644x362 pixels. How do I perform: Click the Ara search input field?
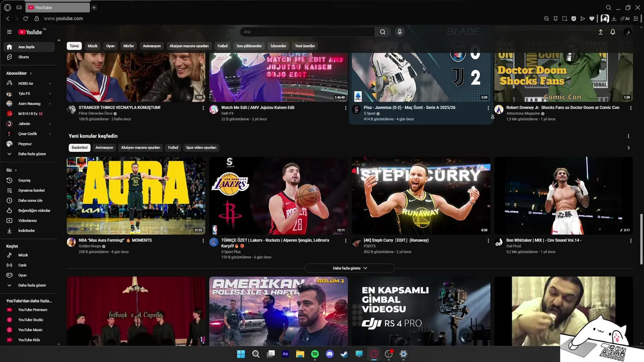[307, 32]
